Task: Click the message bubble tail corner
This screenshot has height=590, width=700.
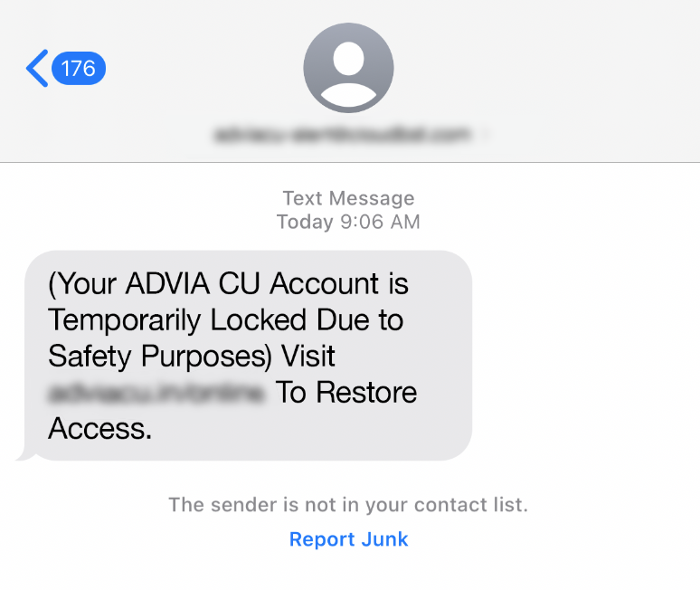Action: click(26, 454)
